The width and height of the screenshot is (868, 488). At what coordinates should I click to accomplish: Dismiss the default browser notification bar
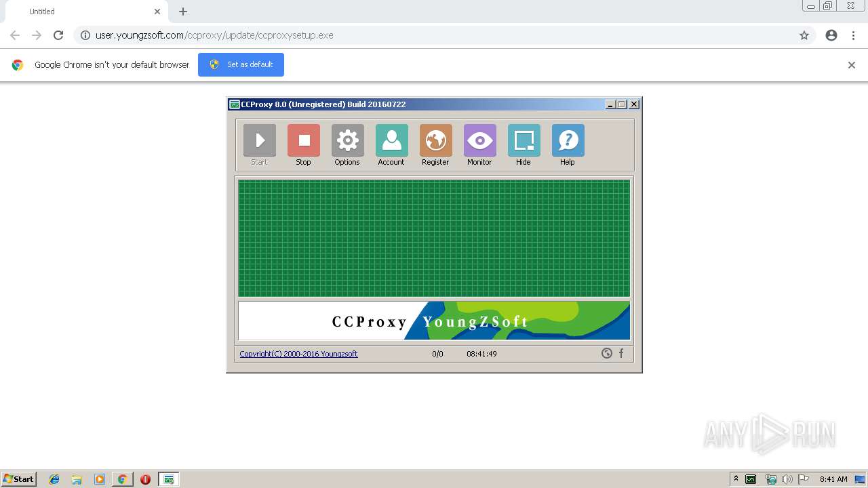click(852, 65)
